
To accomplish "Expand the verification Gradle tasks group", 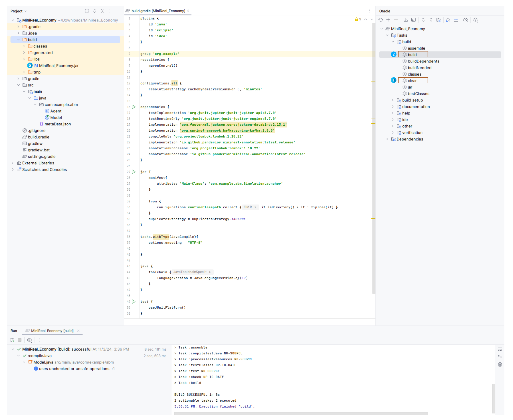I will (393, 133).
